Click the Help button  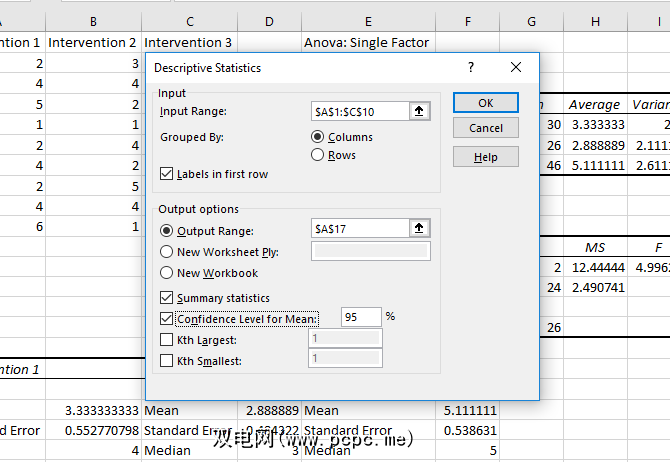pyautogui.click(x=485, y=157)
